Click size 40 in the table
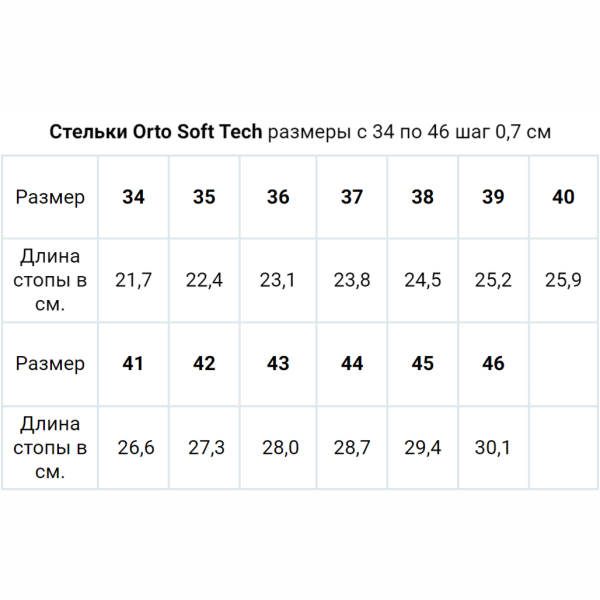 pyautogui.click(x=564, y=197)
